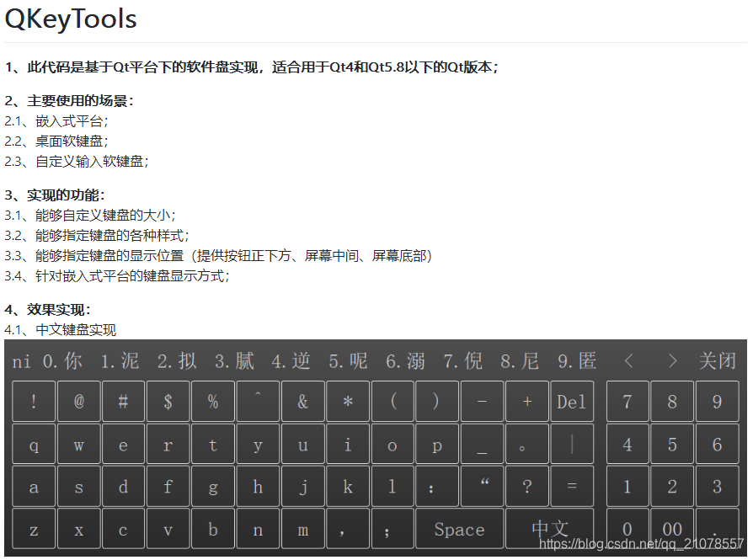Tap the $ dollar key
This screenshot has height=560, width=753.
pyautogui.click(x=168, y=401)
